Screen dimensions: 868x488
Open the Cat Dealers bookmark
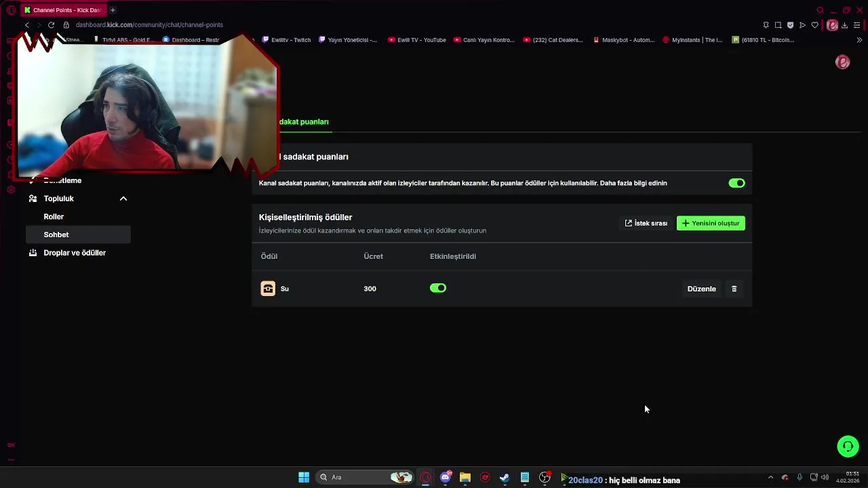click(553, 40)
